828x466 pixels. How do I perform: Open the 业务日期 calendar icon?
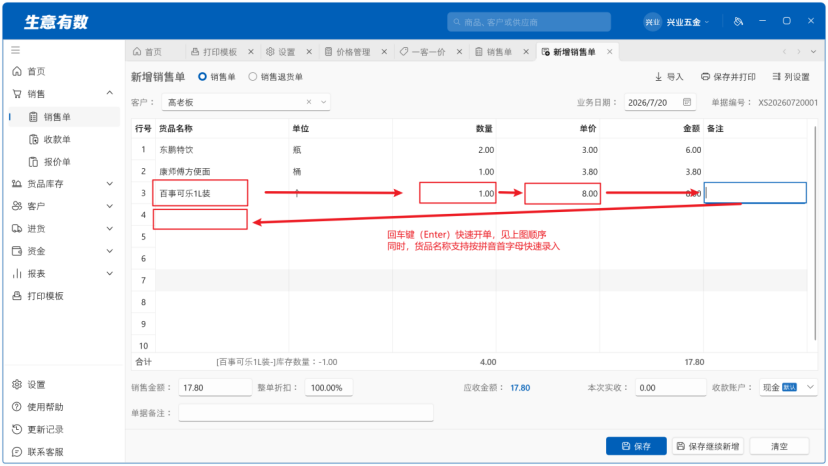(x=686, y=102)
